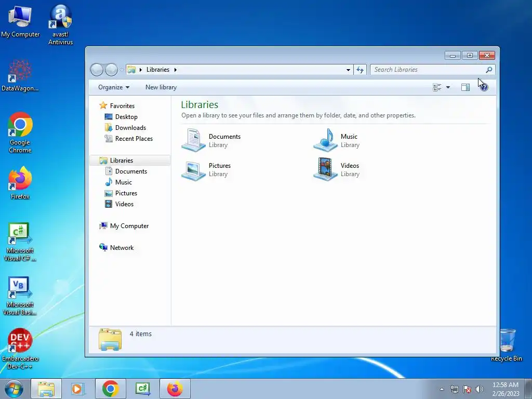The height and width of the screenshot is (399, 532).
Task: Click Show desktop button at taskbar end
Action: 528,389
